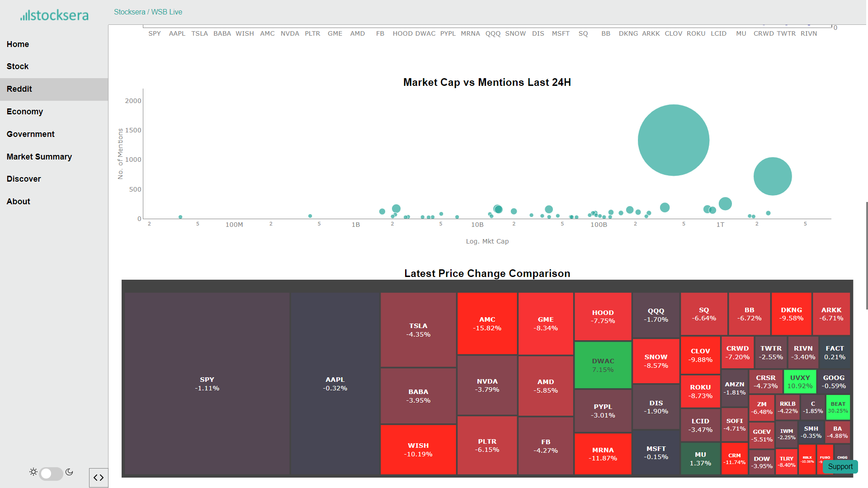The image size is (868, 488).
Task: Click the MRNA -11.87% tile
Action: [603, 454]
